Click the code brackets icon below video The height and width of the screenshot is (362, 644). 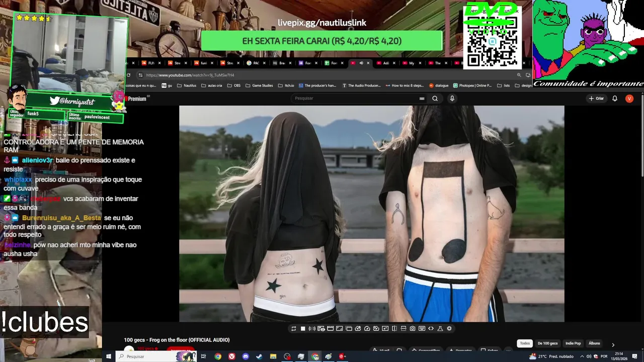[x=431, y=328]
